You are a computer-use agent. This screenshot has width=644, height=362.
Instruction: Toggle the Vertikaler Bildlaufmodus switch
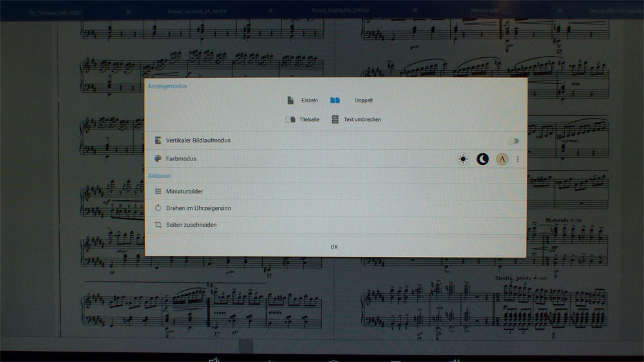pos(513,141)
